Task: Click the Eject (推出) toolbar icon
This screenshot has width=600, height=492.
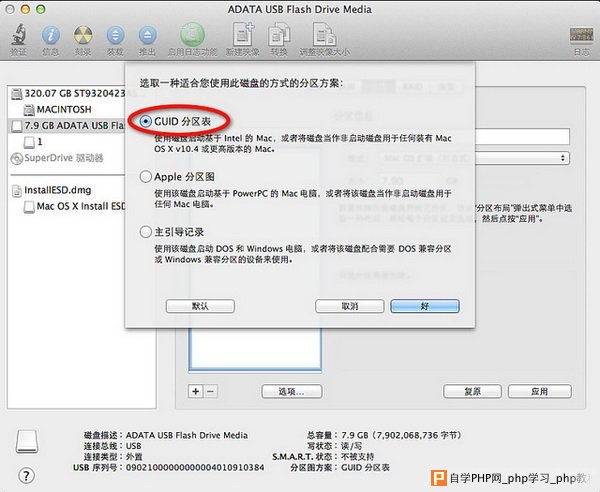Action: tap(147, 35)
